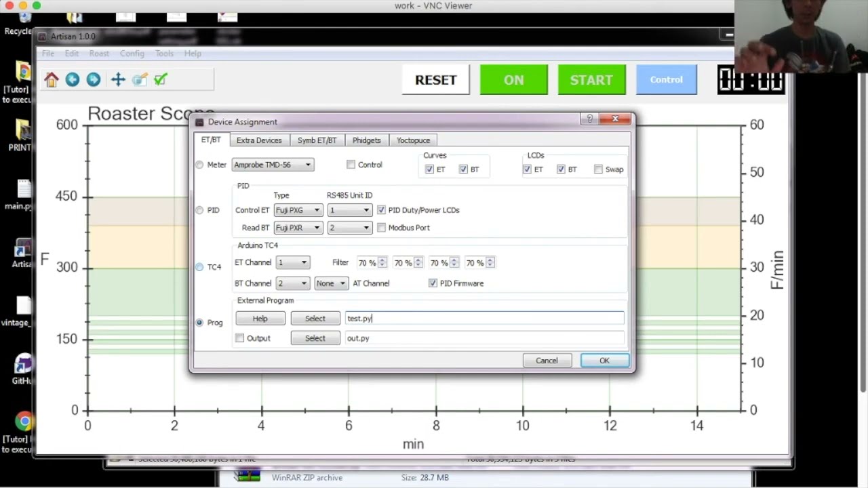Enable the Modbus Port checkbox

coord(381,228)
